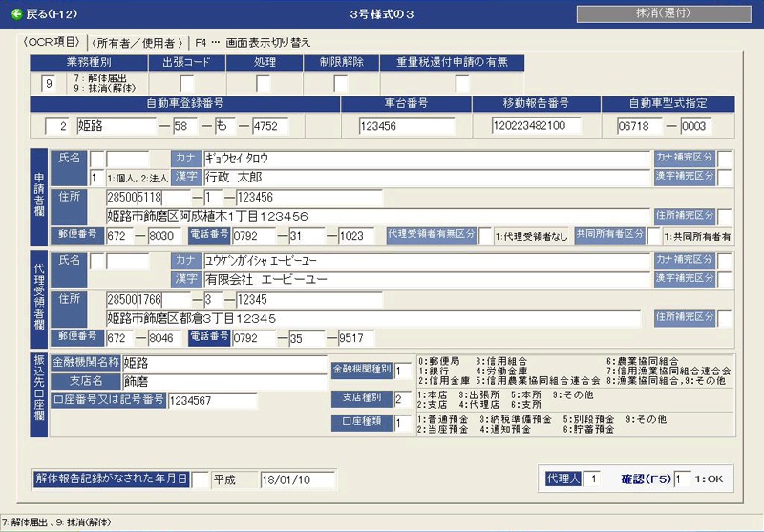Click the type designation field 0003
Viewport: 764px width, 532px height.
(x=696, y=126)
